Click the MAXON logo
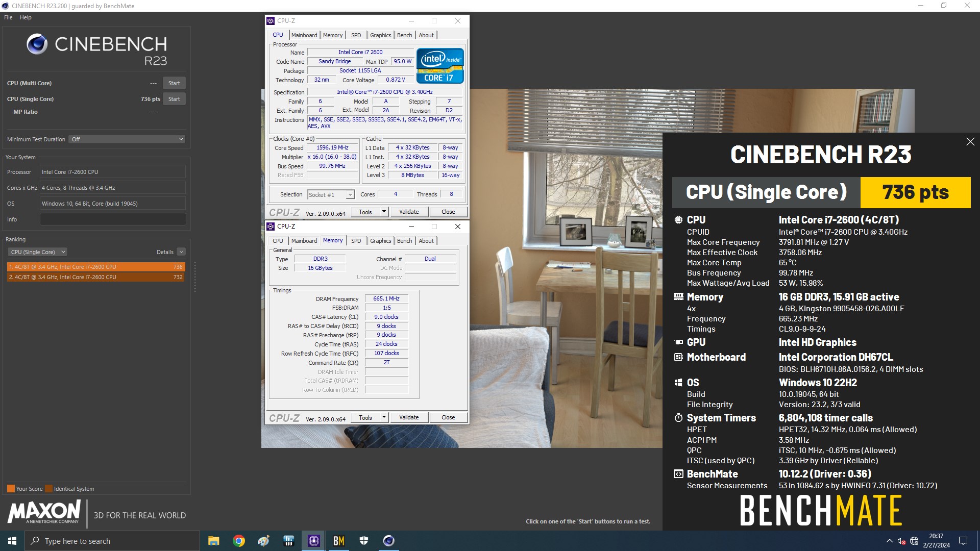Image resolution: width=980 pixels, height=551 pixels. pyautogui.click(x=44, y=512)
